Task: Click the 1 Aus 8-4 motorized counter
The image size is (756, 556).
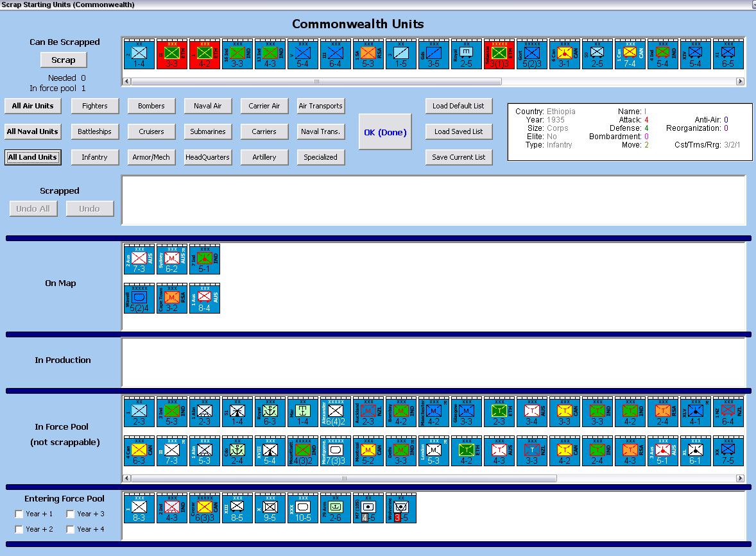Action: 205,298
